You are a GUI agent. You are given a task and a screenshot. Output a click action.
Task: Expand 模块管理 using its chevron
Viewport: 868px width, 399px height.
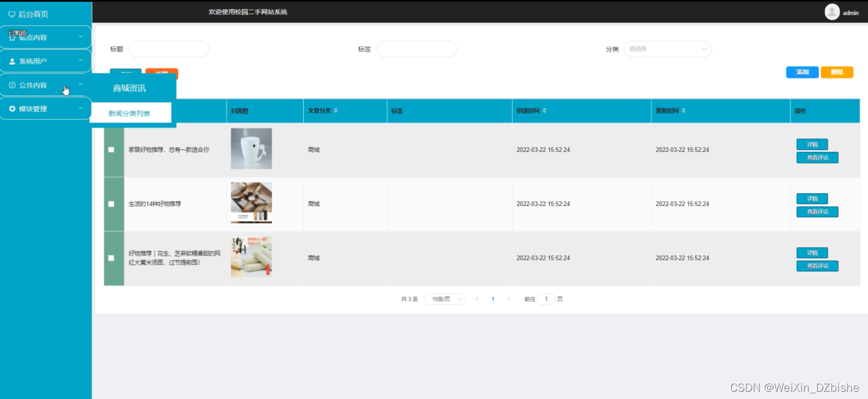[x=81, y=109]
